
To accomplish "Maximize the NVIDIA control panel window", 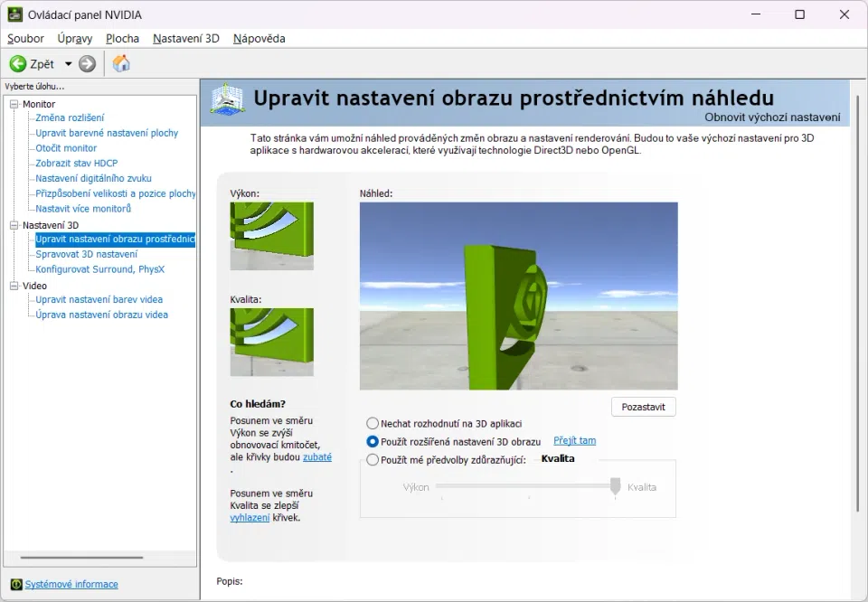I will click(799, 14).
